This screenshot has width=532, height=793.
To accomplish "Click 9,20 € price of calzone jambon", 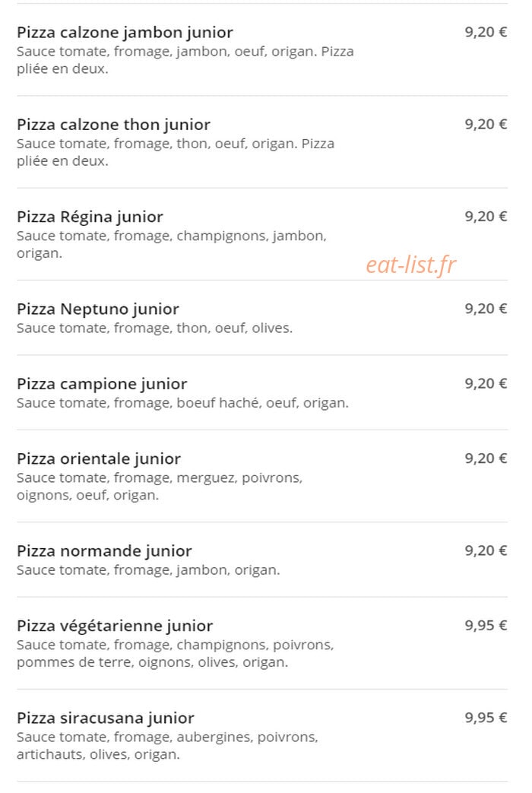I will click(x=486, y=33).
